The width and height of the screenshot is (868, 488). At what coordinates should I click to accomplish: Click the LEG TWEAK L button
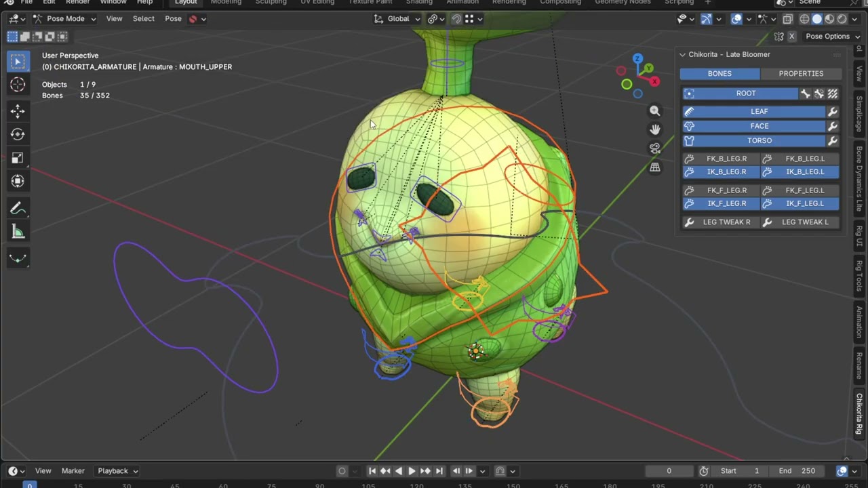(x=800, y=222)
